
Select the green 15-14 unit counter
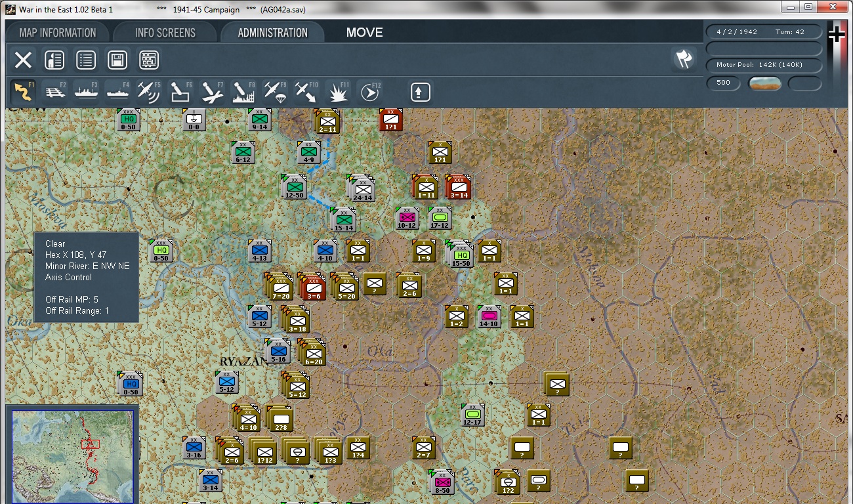point(344,220)
